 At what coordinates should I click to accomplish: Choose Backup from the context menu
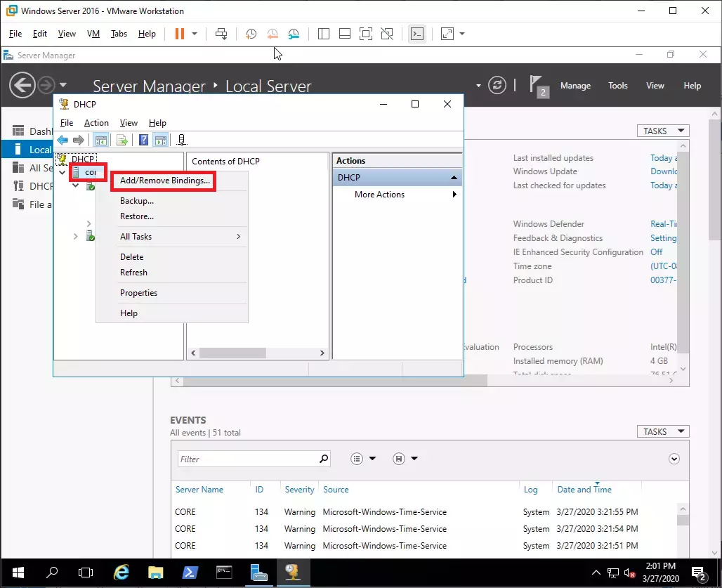point(137,201)
